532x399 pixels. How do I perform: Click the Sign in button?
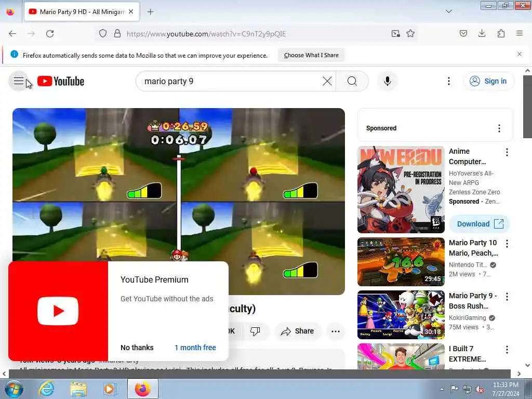(488, 81)
